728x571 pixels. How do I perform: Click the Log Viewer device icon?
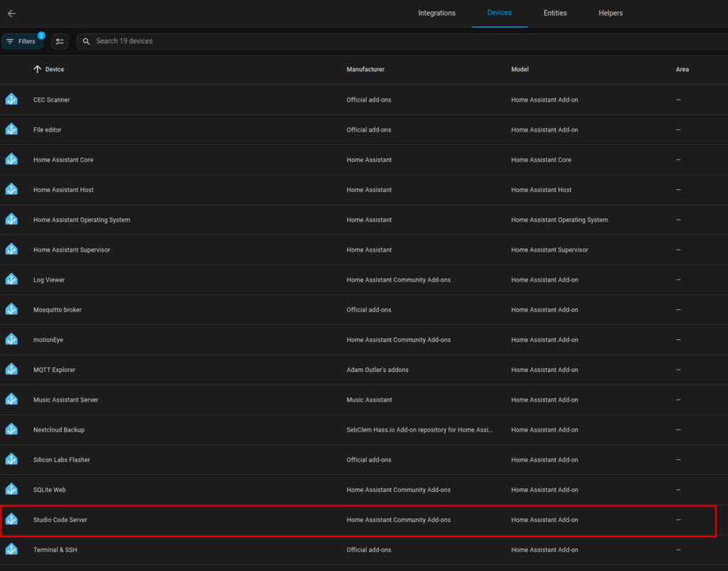11,279
